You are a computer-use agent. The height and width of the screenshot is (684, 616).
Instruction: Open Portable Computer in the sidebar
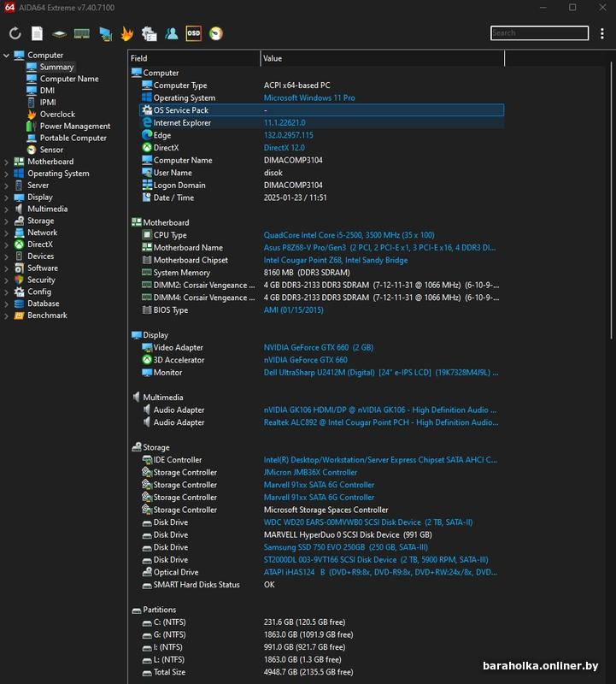(x=73, y=138)
